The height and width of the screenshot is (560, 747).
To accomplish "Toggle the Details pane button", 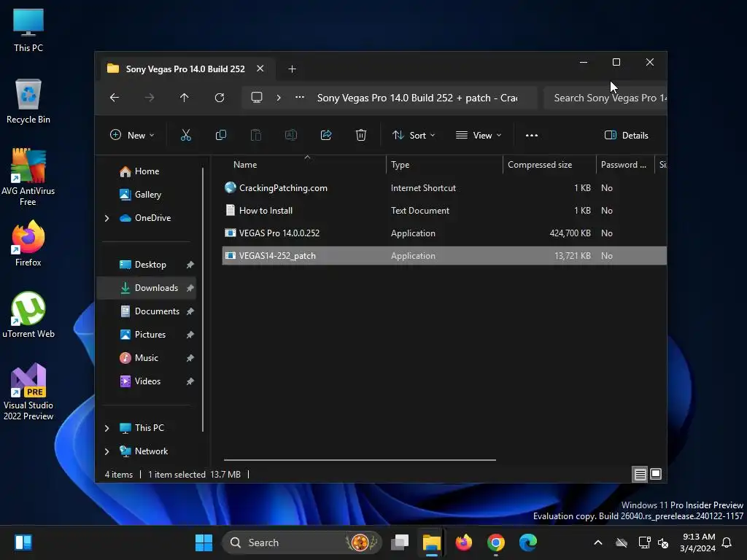I will (x=626, y=135).
